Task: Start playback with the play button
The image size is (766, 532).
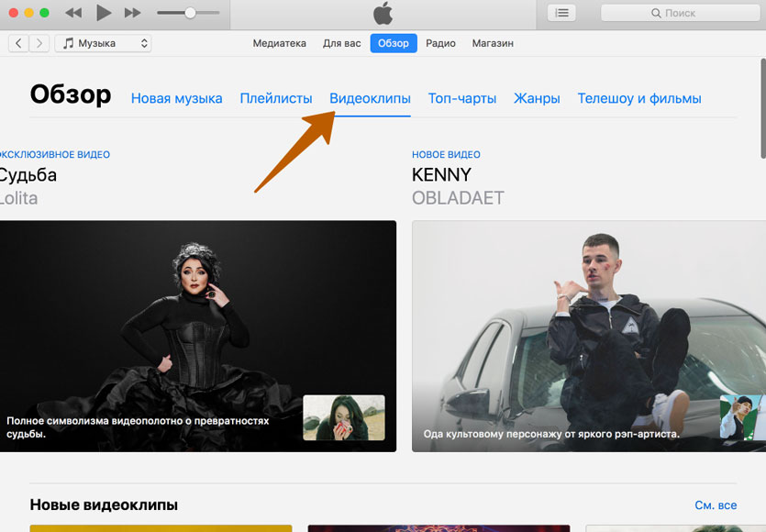Action: [x=104, y=13]
